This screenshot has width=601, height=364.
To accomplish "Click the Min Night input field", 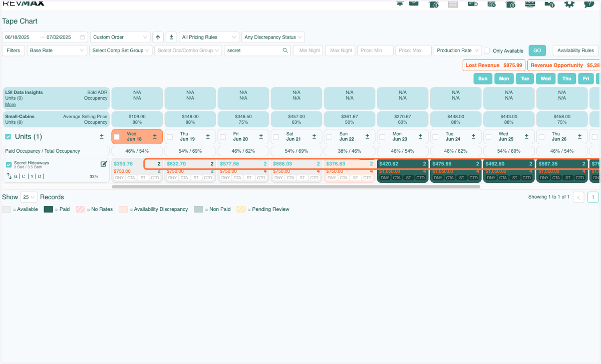I will click(x=308, y=51).
